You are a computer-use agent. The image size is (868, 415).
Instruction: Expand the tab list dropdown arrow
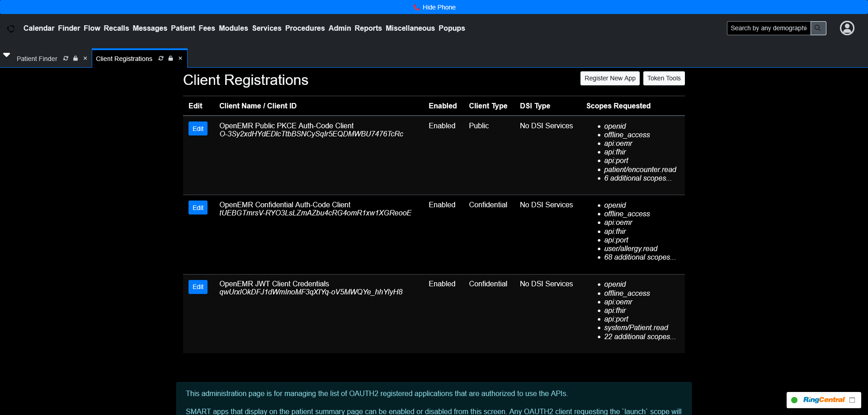[x=6, y=55]
